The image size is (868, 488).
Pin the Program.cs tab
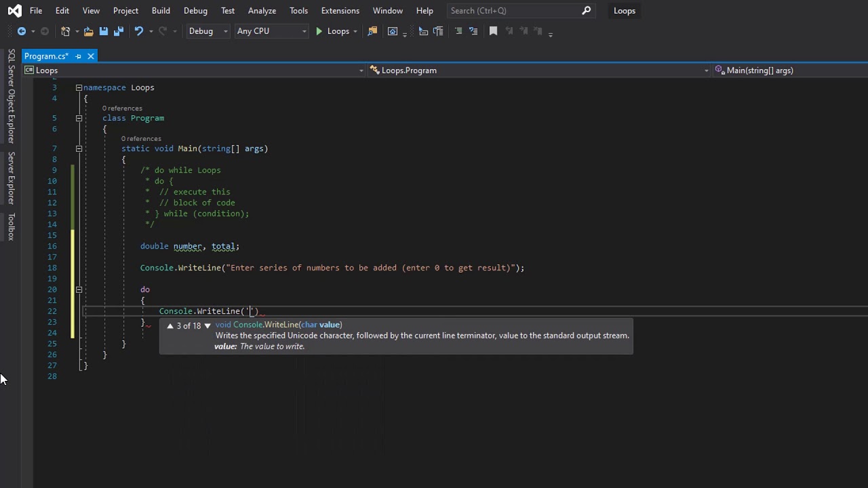[x=78, y=56]
